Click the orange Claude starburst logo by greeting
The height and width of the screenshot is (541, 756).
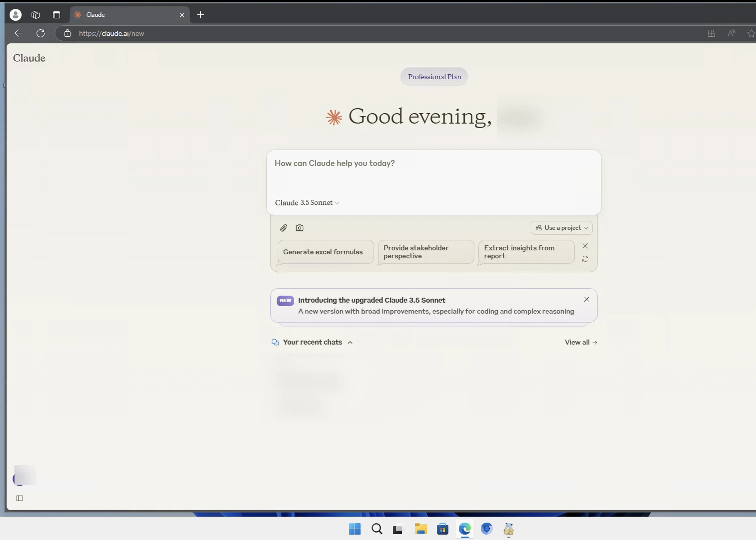pyautogui.click(x=334, y=117)
